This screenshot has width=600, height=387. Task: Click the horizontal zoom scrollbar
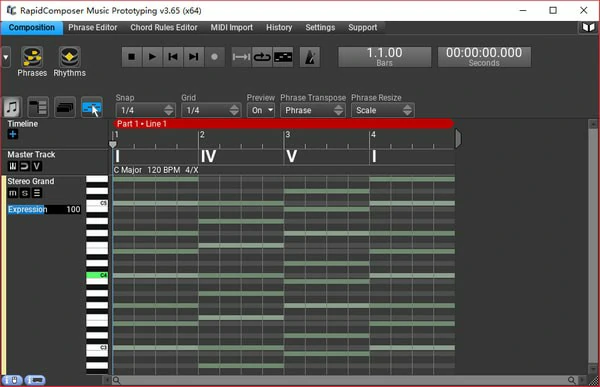(344, 380)
